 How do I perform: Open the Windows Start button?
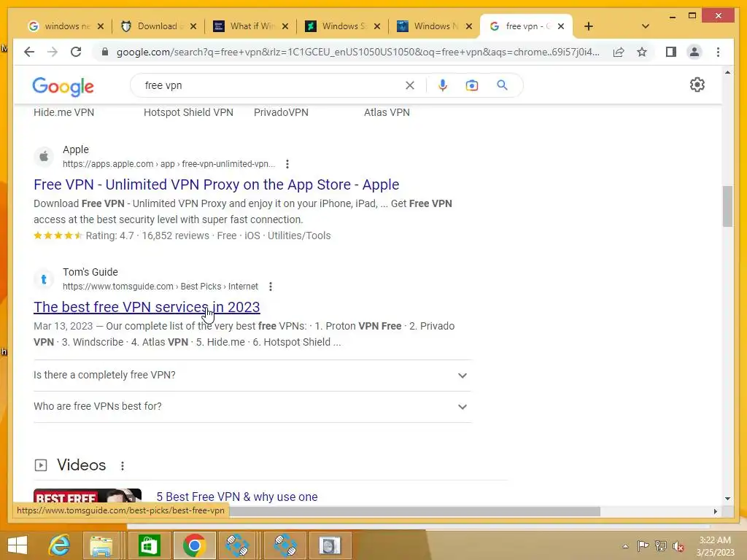click(x=18, y=545)
